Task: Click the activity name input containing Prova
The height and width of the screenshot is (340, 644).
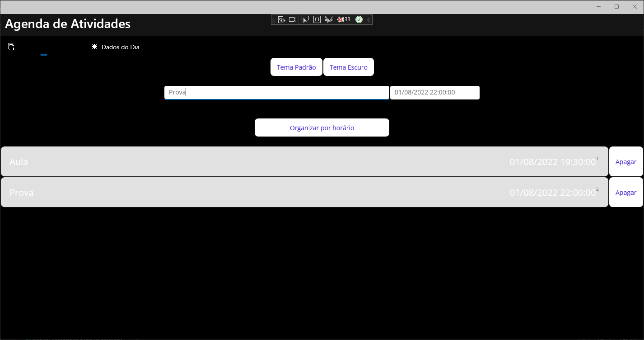Action: 276,92
